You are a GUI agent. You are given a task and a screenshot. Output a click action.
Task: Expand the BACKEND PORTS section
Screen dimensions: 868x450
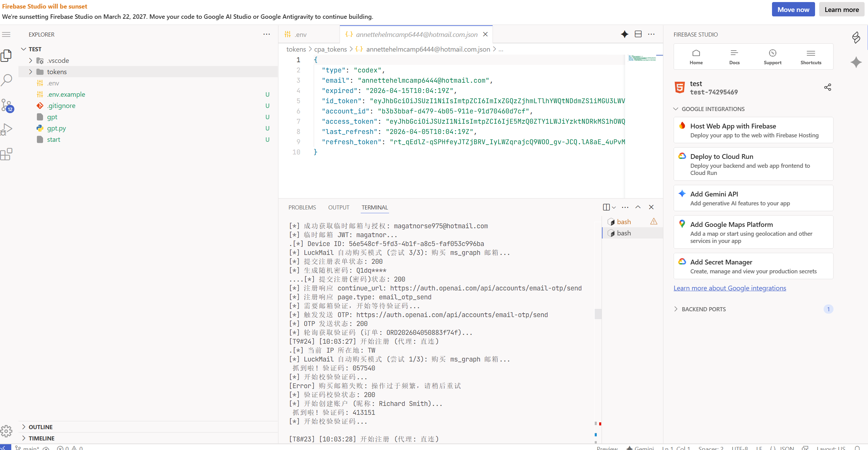click(x=704, y=309)
